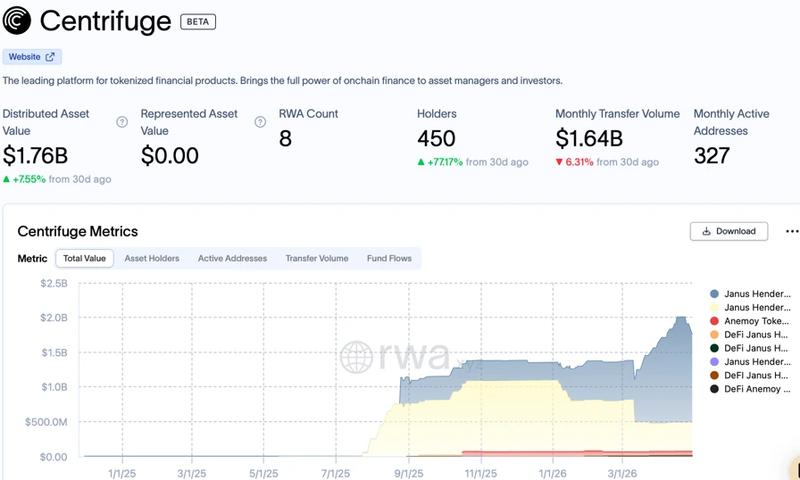Open help icon for Represented Asset Value
The height and width of the screenshot is (480, 800).
point(259,122)
